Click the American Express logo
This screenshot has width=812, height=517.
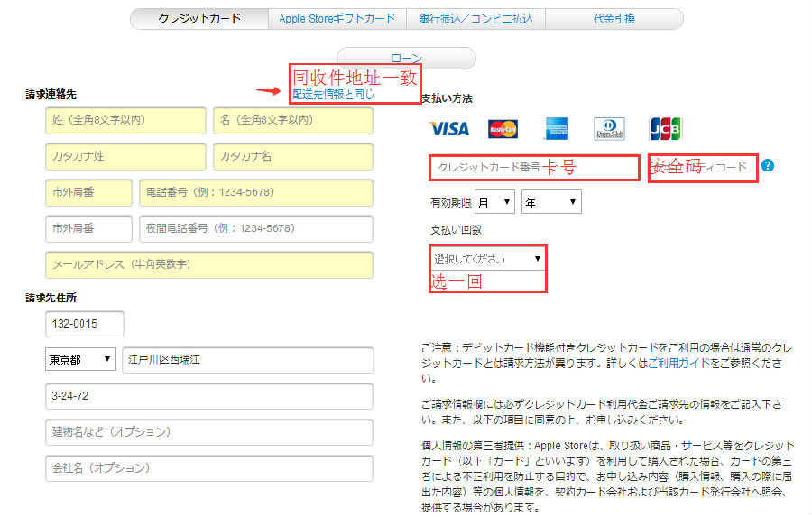coord(557,129)
